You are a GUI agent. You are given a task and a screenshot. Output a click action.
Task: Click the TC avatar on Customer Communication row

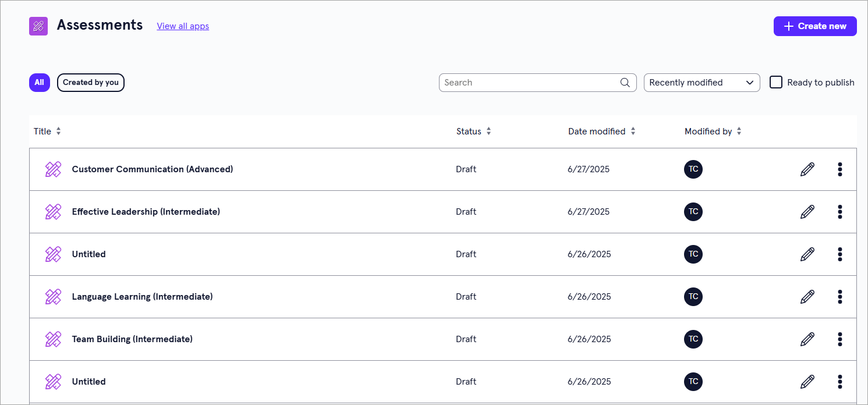point(693,169)
